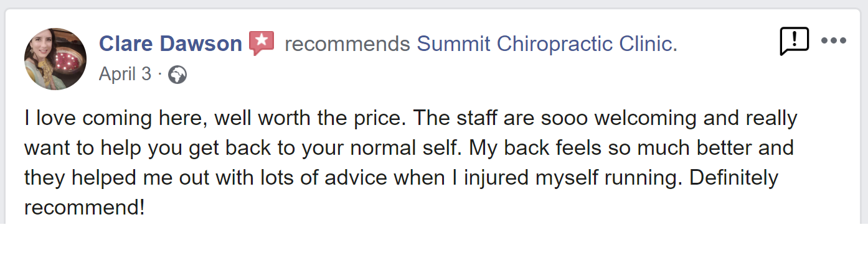The height and width of the screenshot is (263, 868).
Task: Click the globe public audience icon
Action: pyautogui.click(x=177, y=75)
